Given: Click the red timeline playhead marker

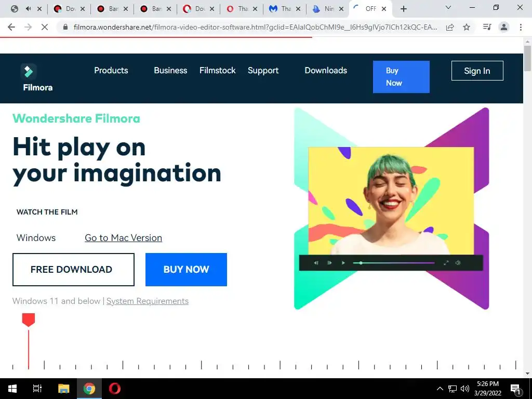Looking at the screenshot, I should (x=29, y=320).
